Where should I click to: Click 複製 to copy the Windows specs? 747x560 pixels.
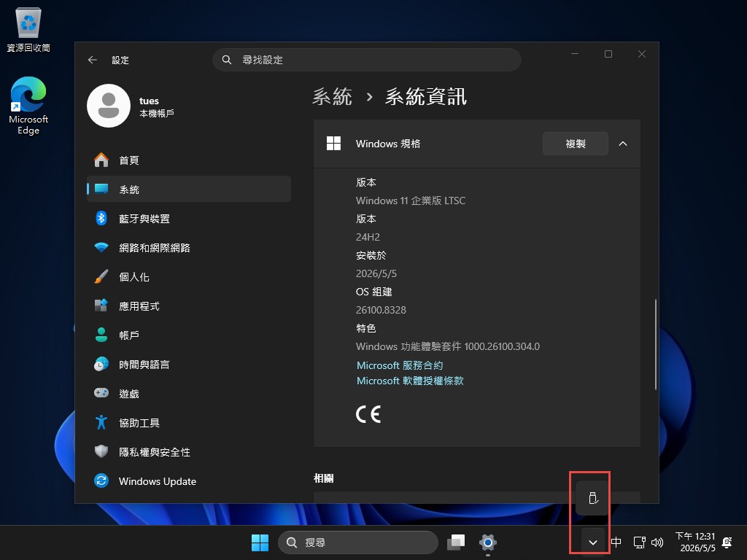[x=576, y=144]
